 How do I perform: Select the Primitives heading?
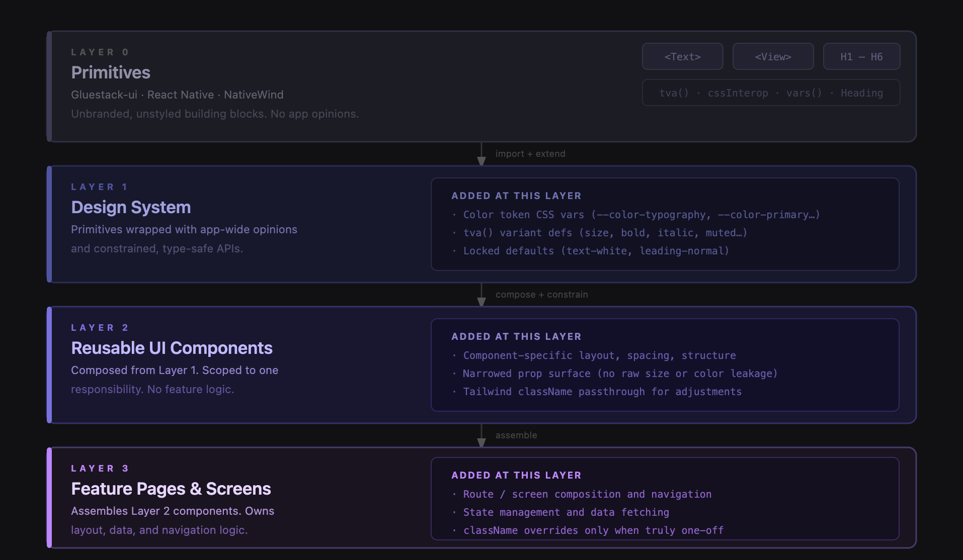pos(111,72)
